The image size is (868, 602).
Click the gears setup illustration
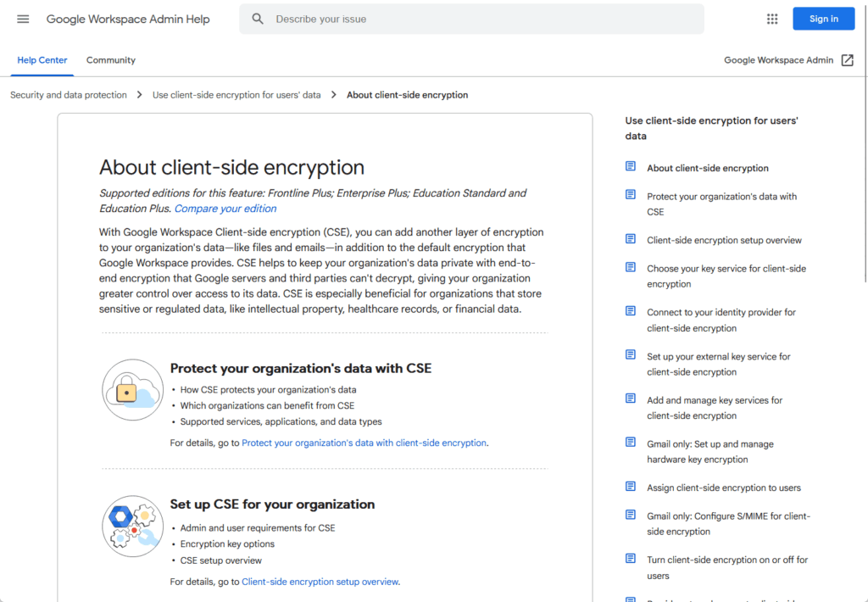[132, 527]
